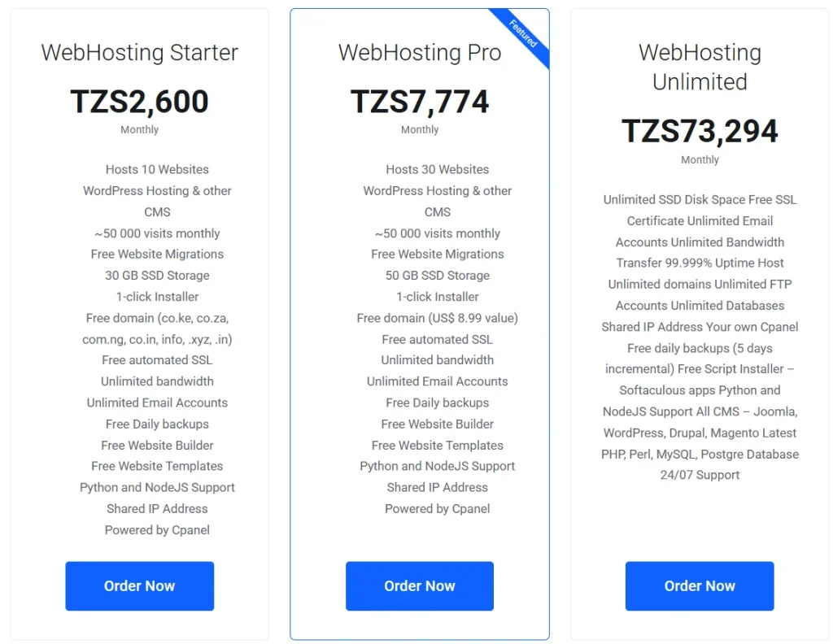Click the WebHosting Starter plan title
This screenshot has width=833, height=644.
coord(139,52)
